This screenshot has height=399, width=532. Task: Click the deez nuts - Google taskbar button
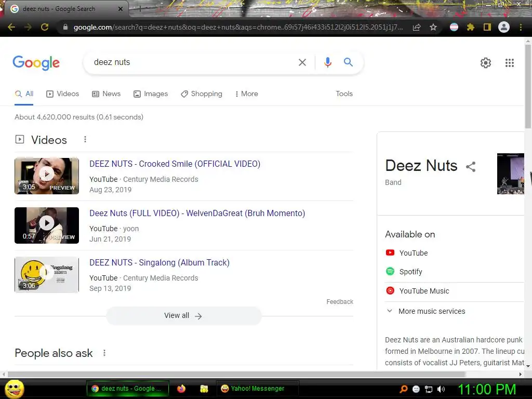tap(128, 389)
